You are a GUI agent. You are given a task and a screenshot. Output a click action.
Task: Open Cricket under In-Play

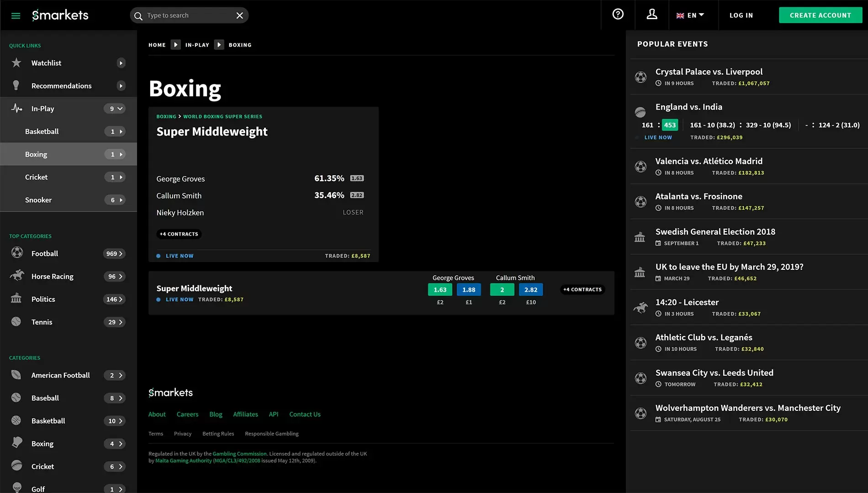click(69, 177)
